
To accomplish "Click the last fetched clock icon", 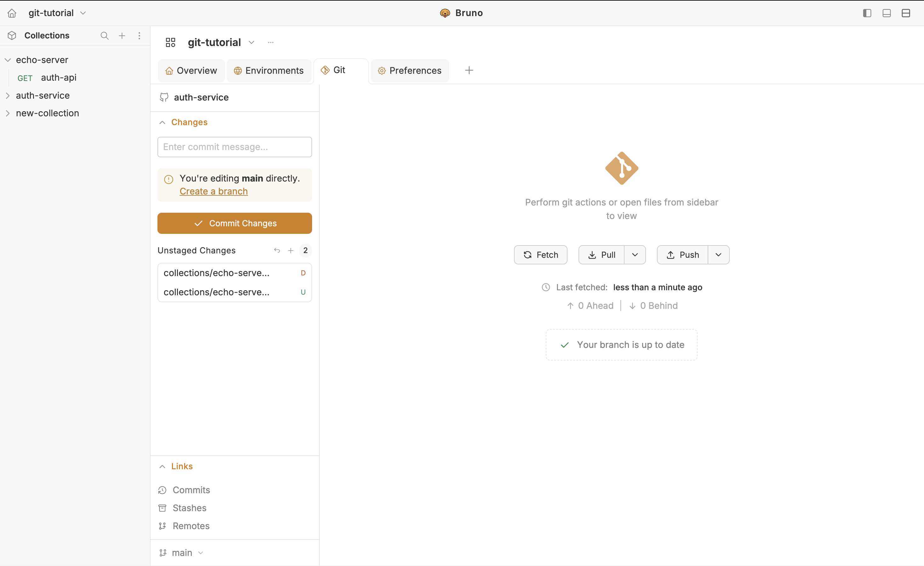I will tap(546, 287).
